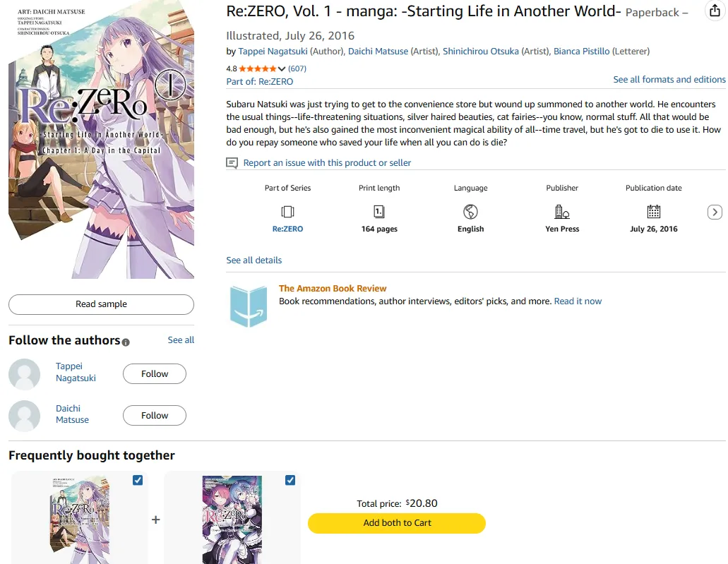The height and width of the screenshot is (564, 728).
Task: Uncheck the second frequently bought item checkbox
Action: tap(290, 480)
